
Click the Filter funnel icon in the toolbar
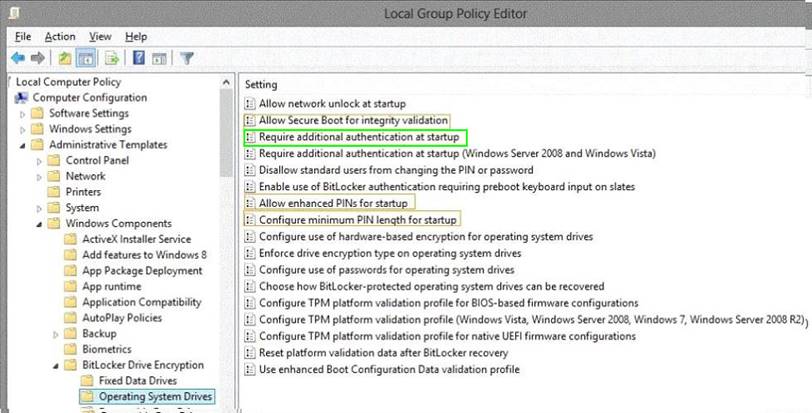coord(186,58)
